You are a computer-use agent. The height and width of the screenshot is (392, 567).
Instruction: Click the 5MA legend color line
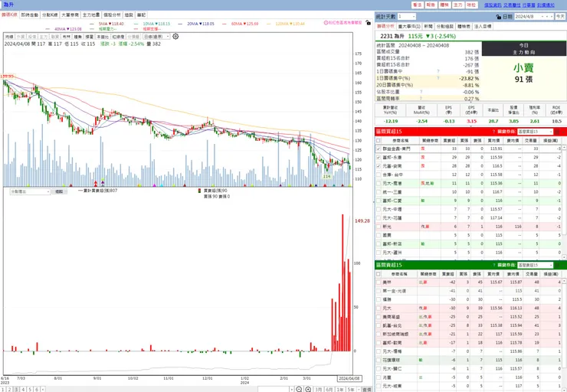tap(91, 24)
